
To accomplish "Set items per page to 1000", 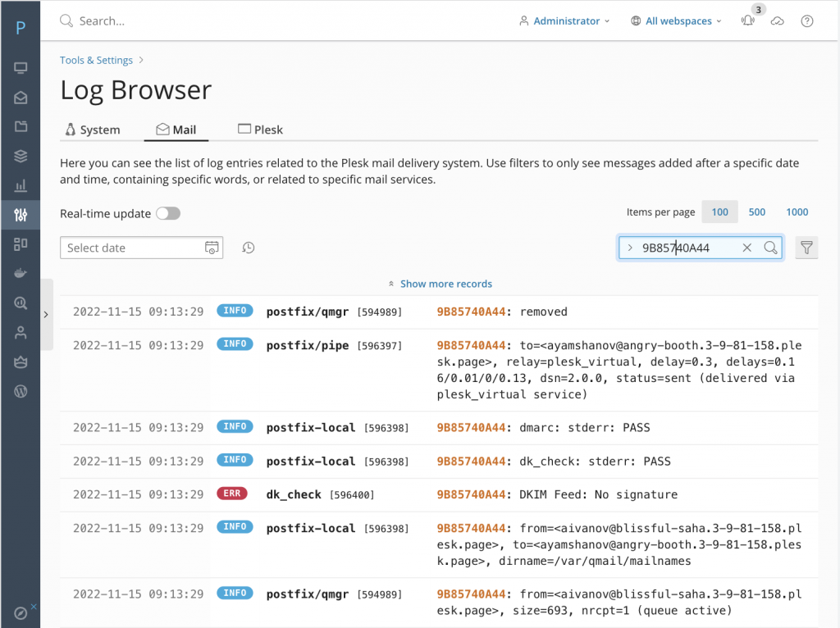I will 797,212.
